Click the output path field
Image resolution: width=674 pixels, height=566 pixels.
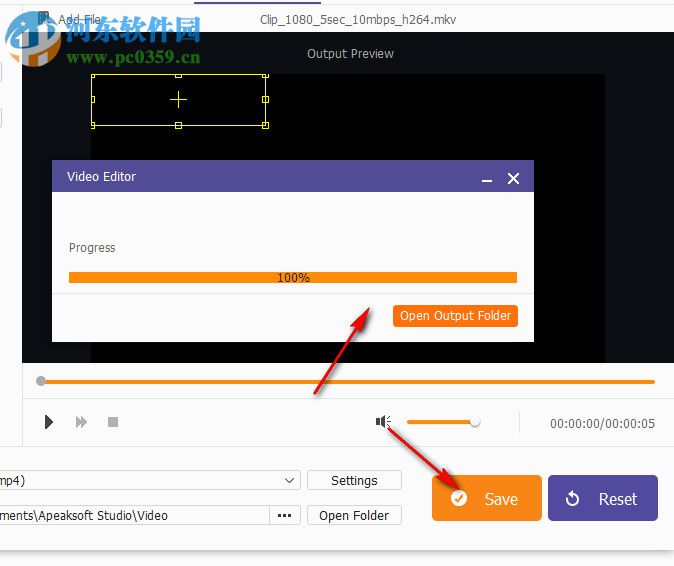coord(134,515)
